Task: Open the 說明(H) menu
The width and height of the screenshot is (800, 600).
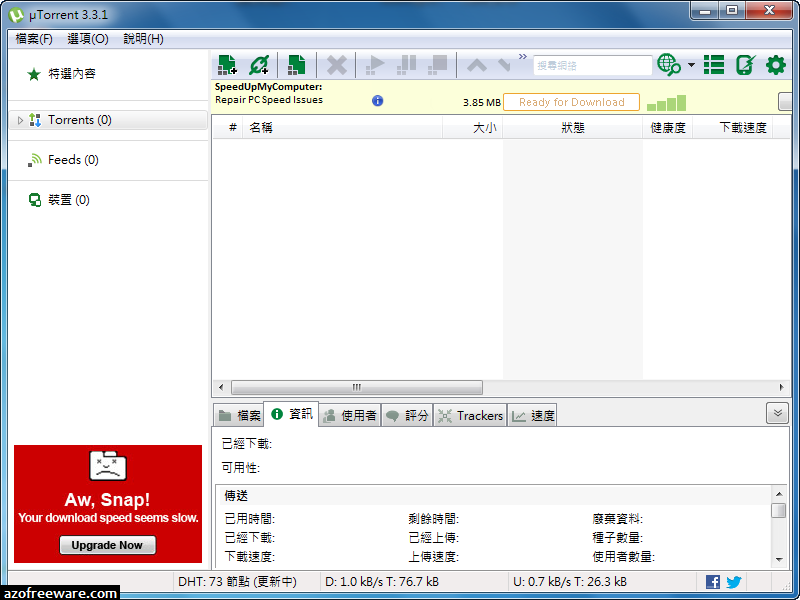Action: click(143, 39)
